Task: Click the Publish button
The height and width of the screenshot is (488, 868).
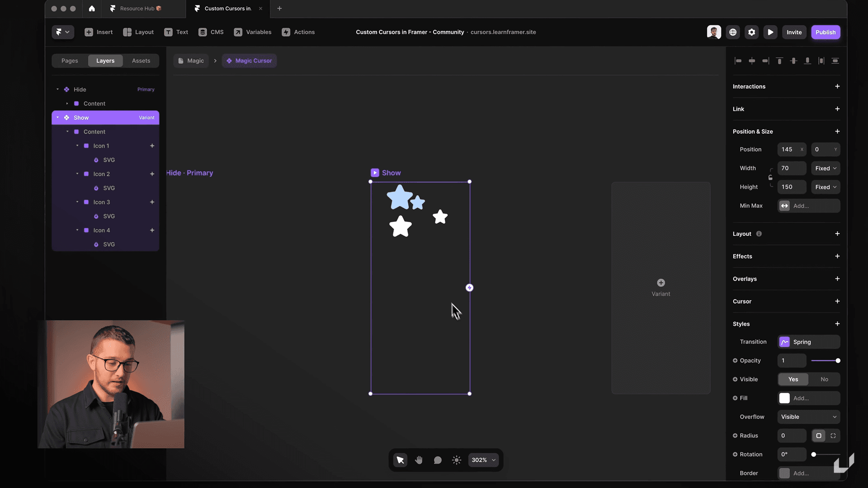Action: coord(825,32)
